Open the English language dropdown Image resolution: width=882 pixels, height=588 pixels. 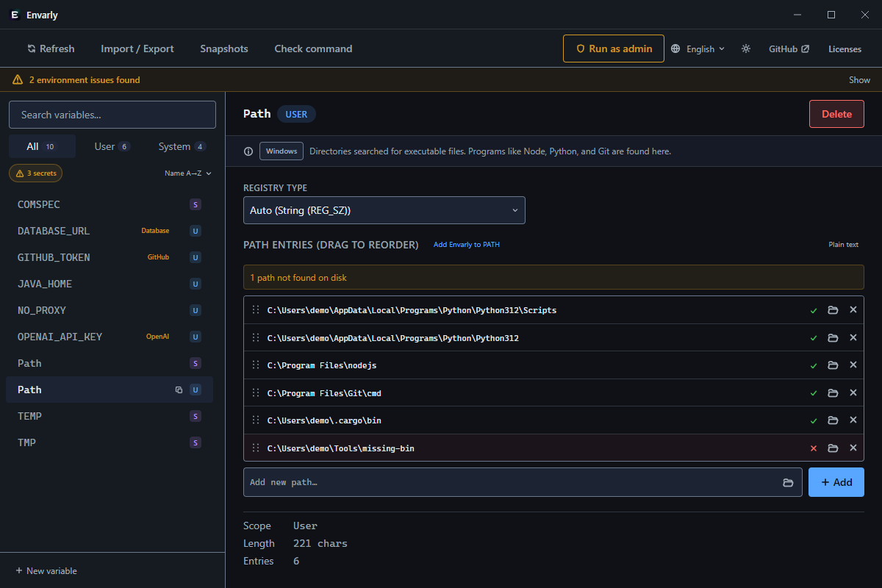pyautogui.click(x=698, y=49)
